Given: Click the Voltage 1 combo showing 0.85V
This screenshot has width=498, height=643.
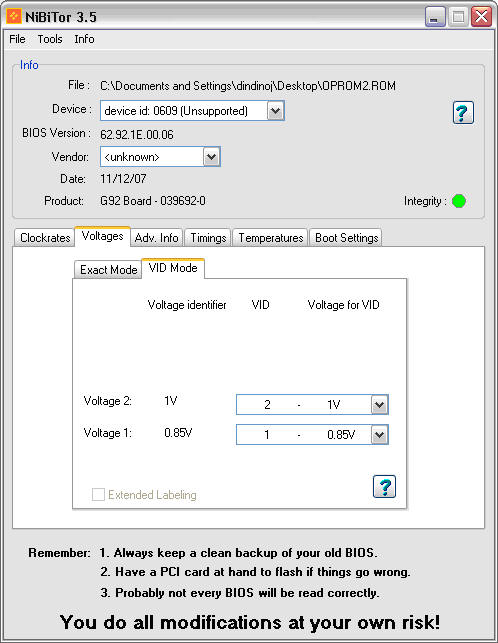Looking at the screenshot, I should [312, 435].
